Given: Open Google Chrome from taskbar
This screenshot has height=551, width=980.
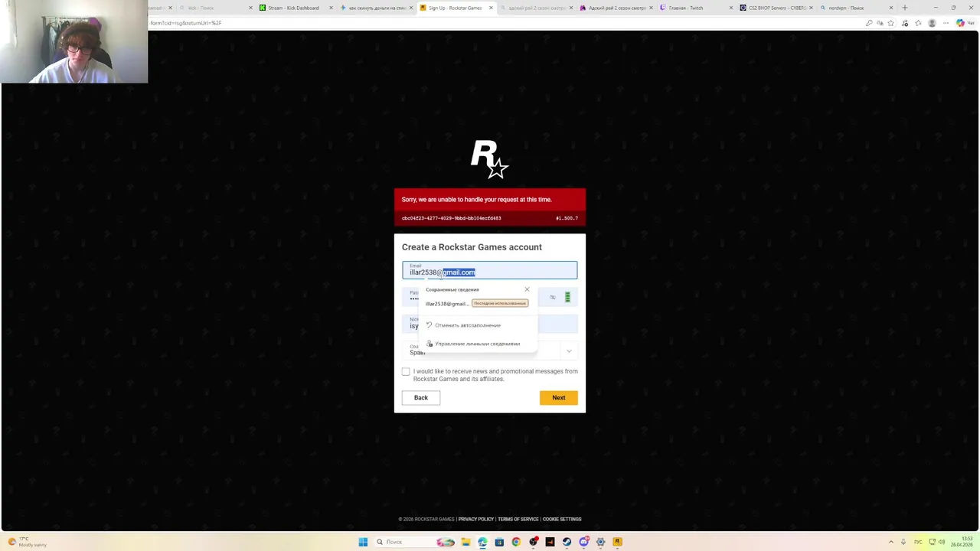Looking at the screenshot, I should pos(516,542).
